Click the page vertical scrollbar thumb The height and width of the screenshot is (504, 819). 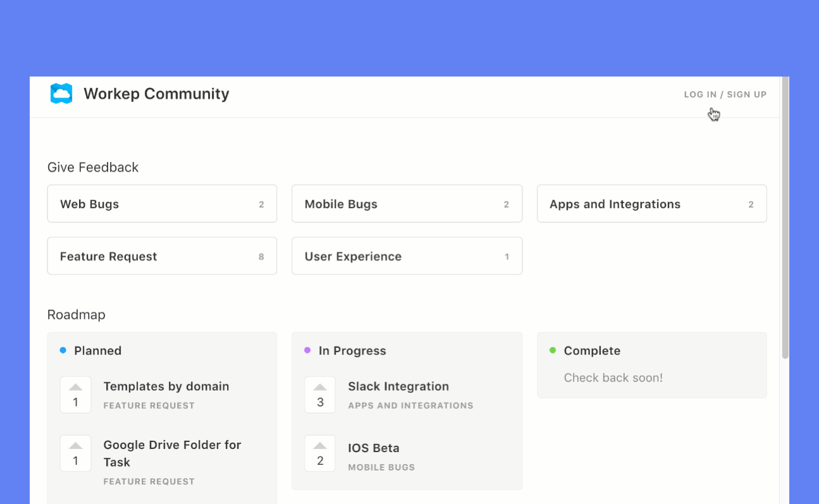[x=785, y=218]
